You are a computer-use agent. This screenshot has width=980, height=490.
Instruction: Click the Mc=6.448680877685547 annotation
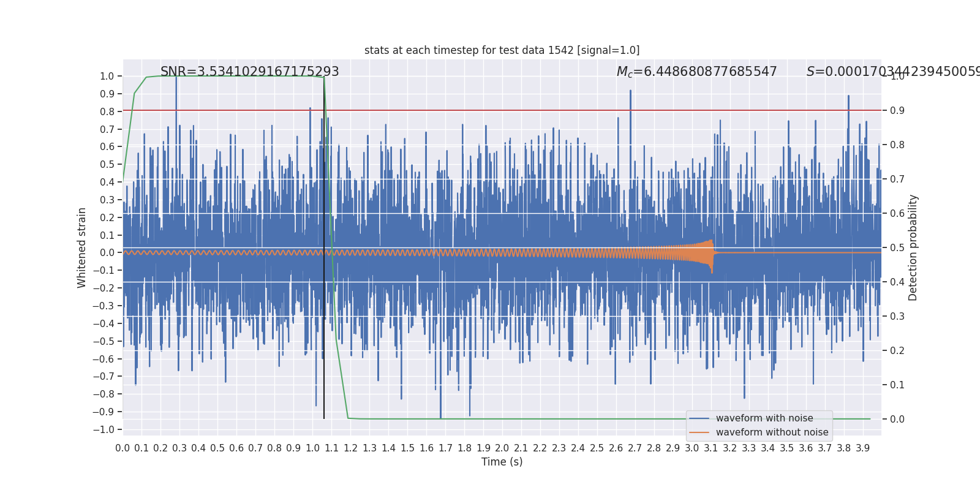[696, 72]
